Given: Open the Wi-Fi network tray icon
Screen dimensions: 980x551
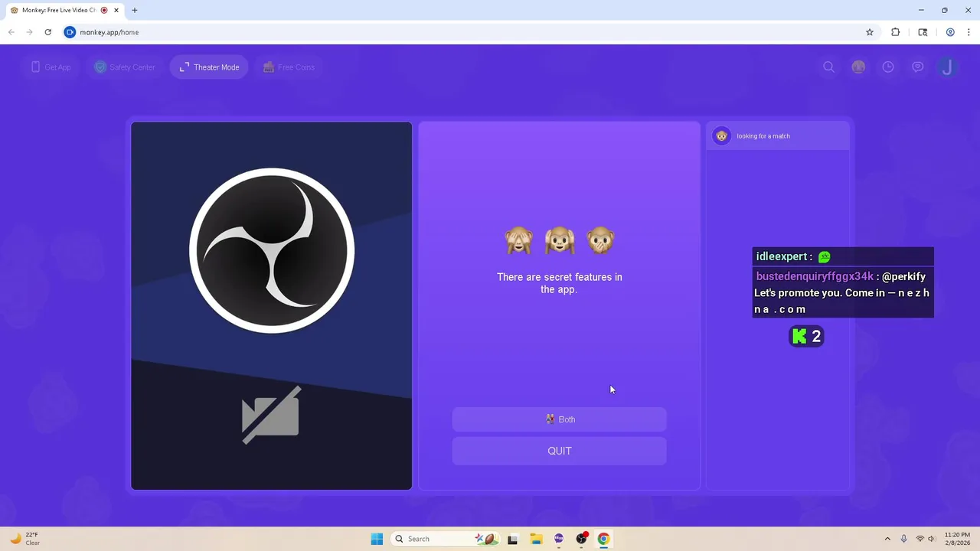Looking at the screenshot, I should coord(920,539).
